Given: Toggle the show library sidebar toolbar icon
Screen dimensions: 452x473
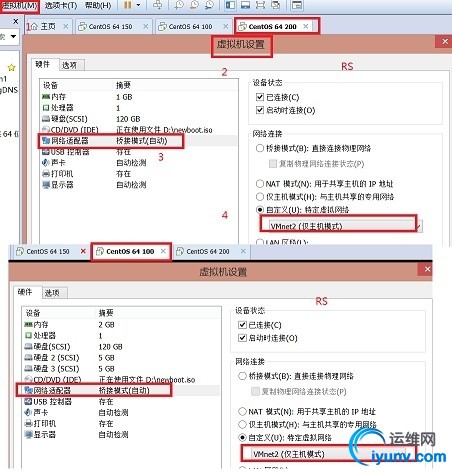Looking at the screenshot, I should click(230, 5).
